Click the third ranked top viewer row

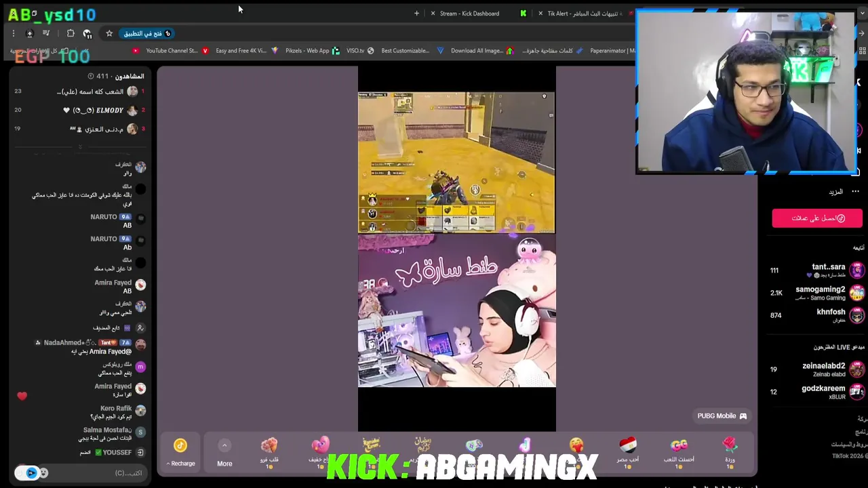coord(80,129)
